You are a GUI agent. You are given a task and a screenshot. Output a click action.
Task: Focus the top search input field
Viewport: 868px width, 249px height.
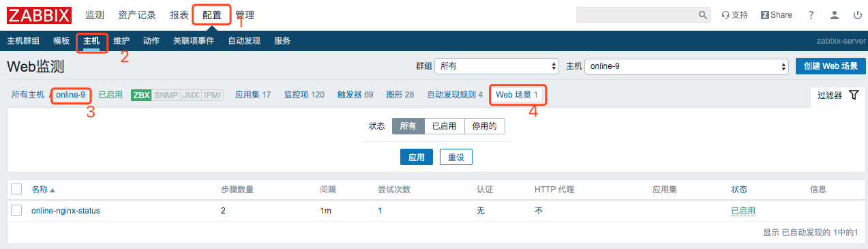click(636, 15)
